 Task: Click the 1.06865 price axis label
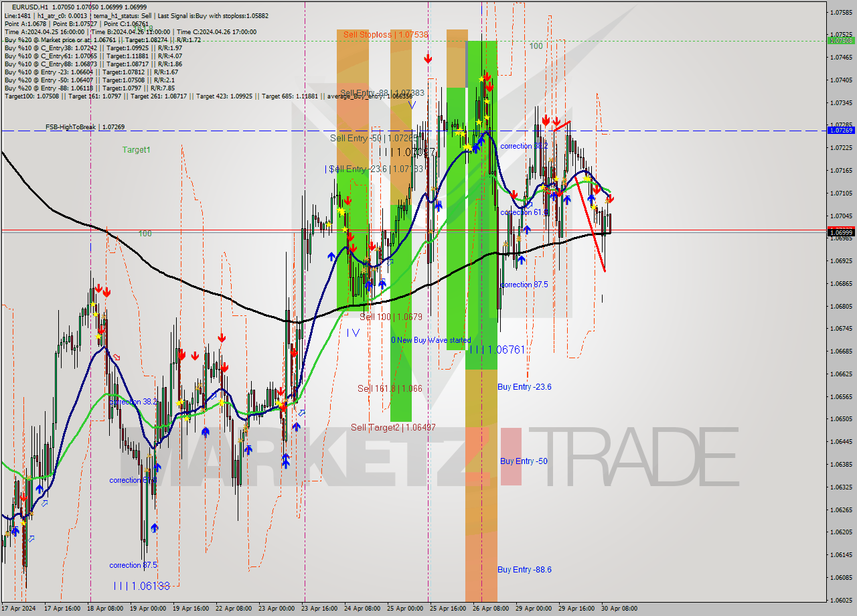pyautogui.click(x=841, y=283)
